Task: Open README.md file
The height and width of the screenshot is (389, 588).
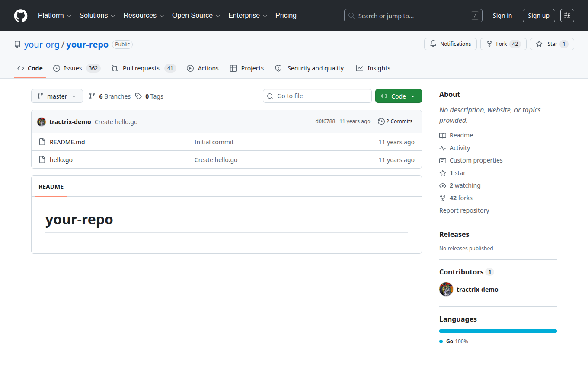Action: [x=67, y=142]
